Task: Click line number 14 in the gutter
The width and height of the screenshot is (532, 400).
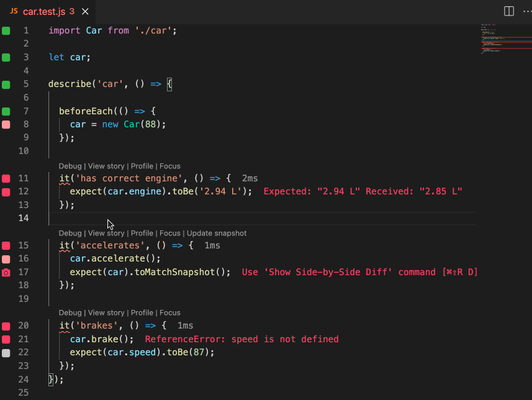Action: click(x=24, y=218)
